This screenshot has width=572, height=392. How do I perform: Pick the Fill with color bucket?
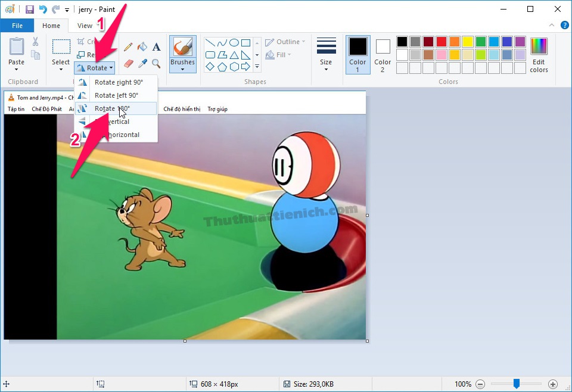point(142,47)
